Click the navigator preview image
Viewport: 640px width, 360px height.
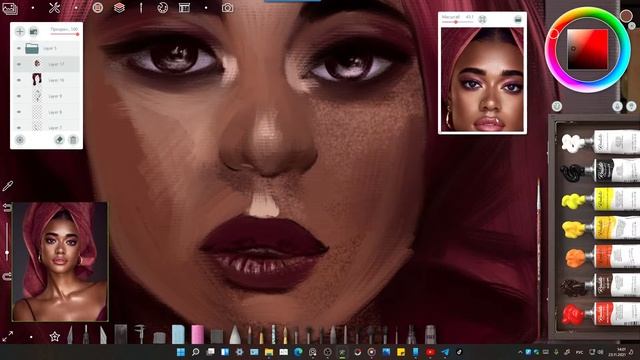(x=482, y=80)
